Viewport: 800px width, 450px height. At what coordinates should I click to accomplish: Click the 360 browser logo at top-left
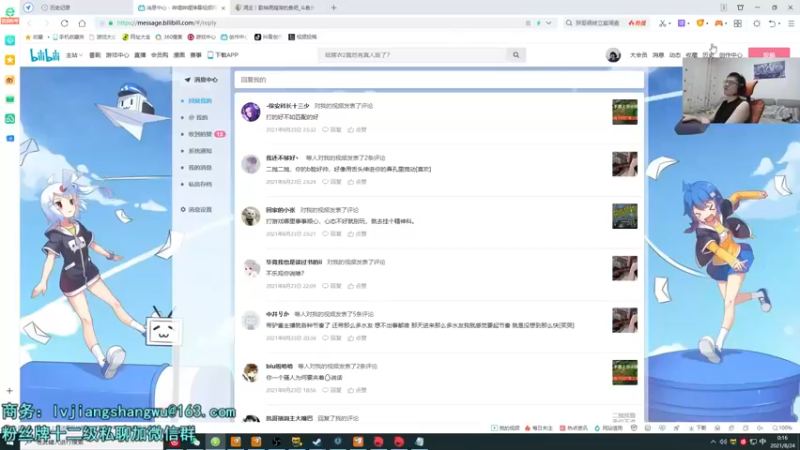coord(10,12)
